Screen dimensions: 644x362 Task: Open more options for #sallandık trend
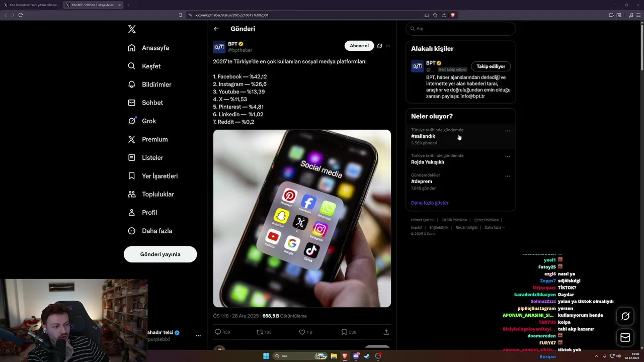click(507, 131)
